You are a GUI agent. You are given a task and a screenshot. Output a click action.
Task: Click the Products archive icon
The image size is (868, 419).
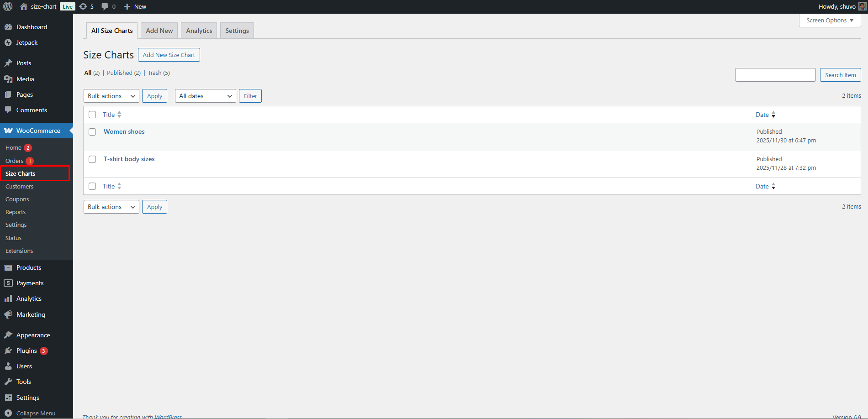[x=8, y=267]
